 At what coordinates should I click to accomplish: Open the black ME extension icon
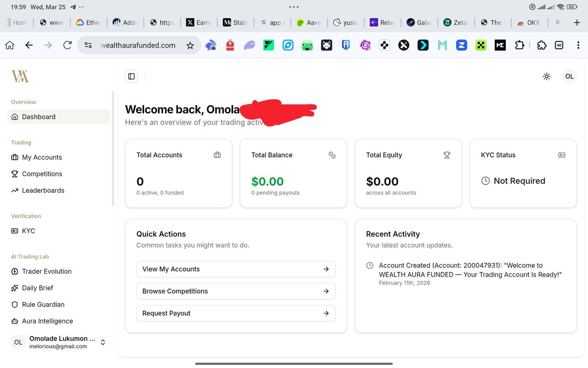pos(500,45)
